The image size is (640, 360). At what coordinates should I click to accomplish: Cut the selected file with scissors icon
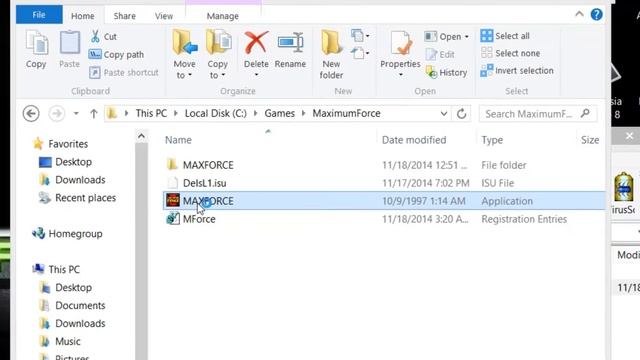(x=95, y=36)
